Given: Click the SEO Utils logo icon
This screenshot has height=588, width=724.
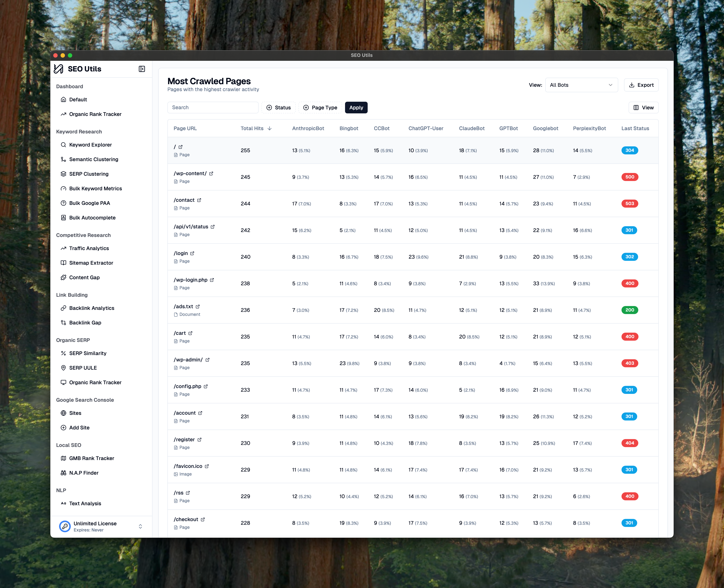Looking at the screenshot, I should click(x=59, y=69).
